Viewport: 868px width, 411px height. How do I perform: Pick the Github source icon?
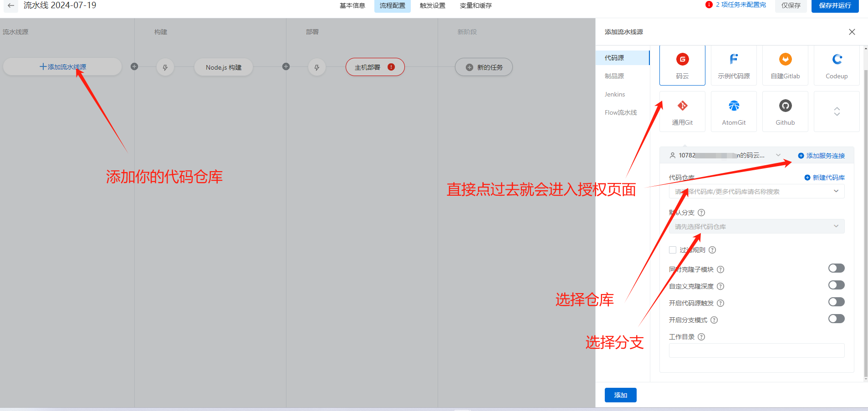[785, 106]
